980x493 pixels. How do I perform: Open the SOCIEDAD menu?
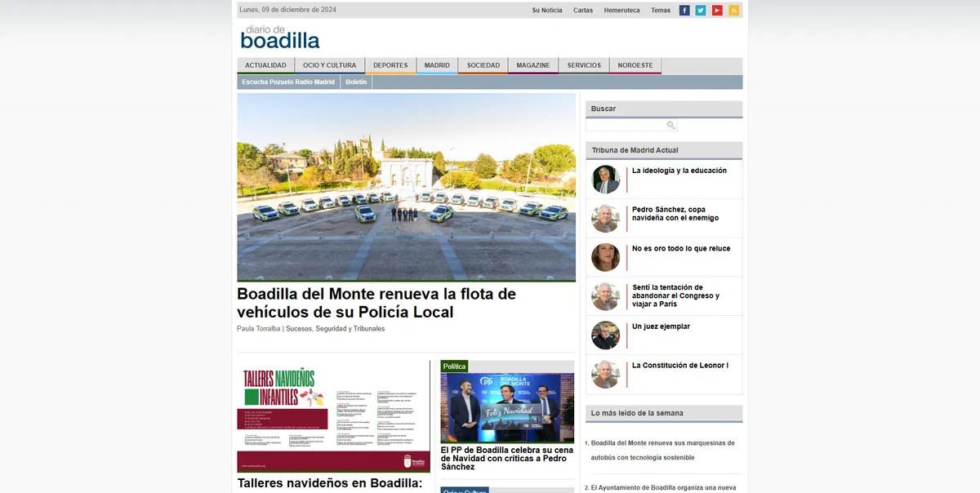[483, 65]
